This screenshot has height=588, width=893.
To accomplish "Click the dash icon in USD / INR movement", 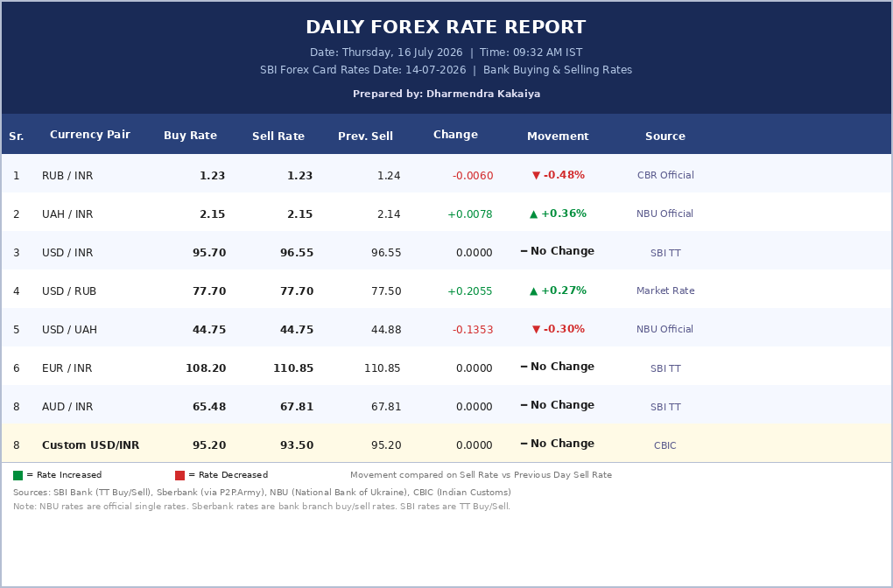I will pos(524,251).
